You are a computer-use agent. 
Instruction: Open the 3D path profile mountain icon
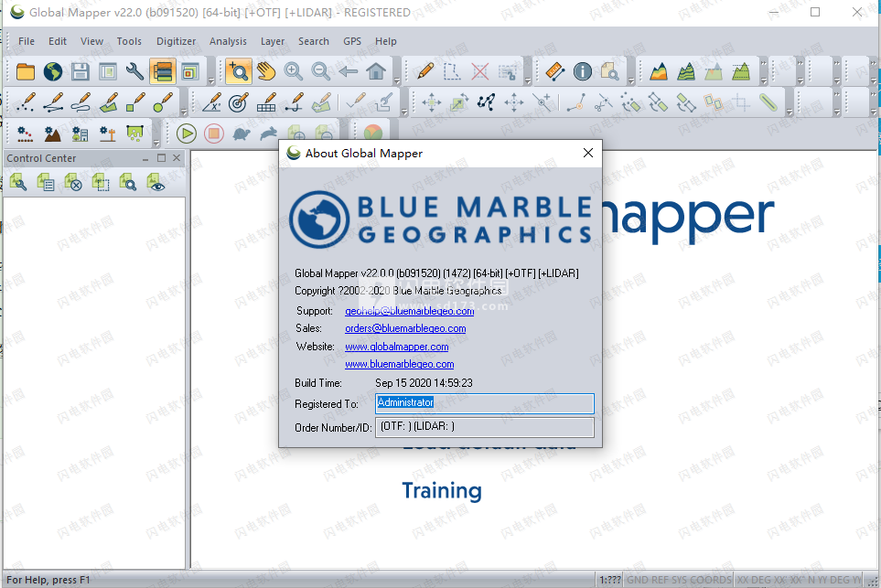pos(659,72)
